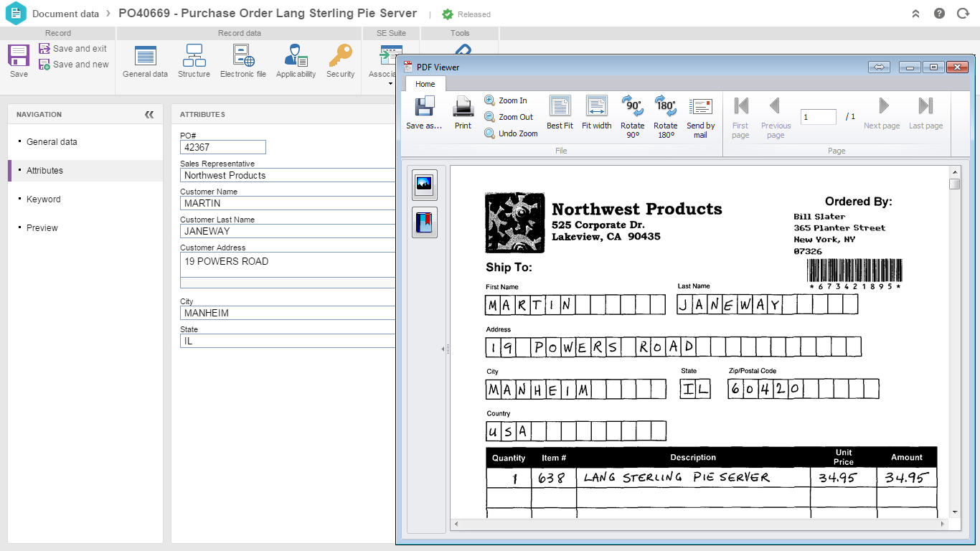Image resolution: width=980 pixels, height=551 pixels.
Task: Click the Customer Name field
Action: pyautogui.click(x=288, y=203)
